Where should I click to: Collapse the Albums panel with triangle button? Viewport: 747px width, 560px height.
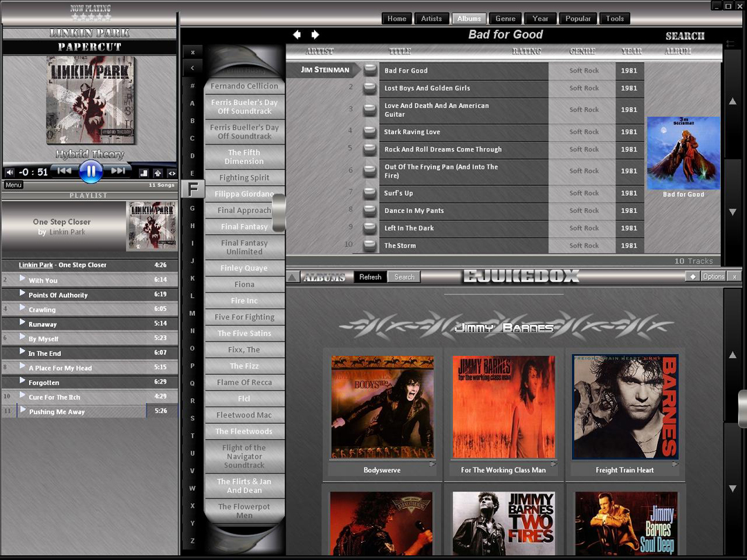pyautogui.click(x=293, y=277)
